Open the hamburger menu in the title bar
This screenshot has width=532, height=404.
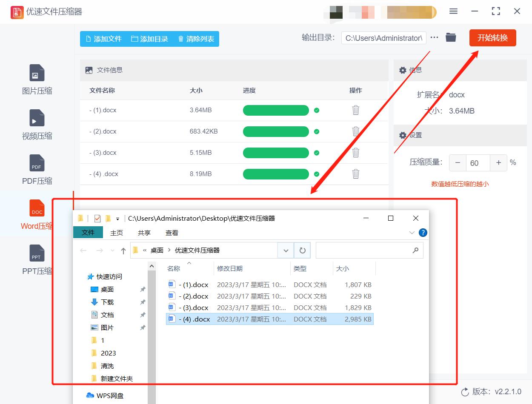(x=453, y=11)
